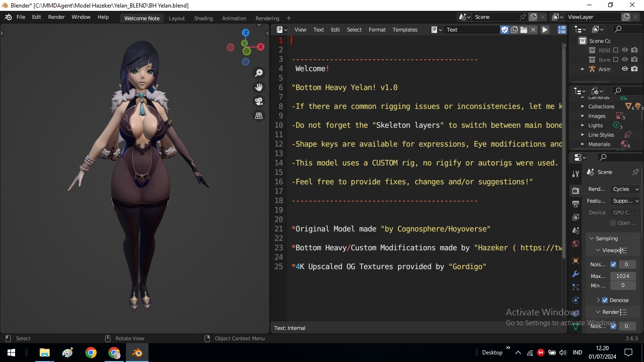Open the Templates menu in text editor

405,30
